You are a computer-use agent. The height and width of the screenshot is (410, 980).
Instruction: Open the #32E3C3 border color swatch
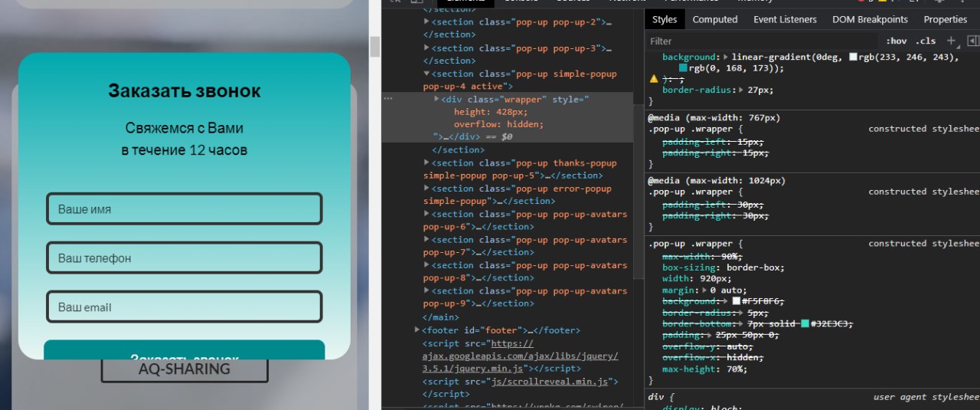coord(805,323)
